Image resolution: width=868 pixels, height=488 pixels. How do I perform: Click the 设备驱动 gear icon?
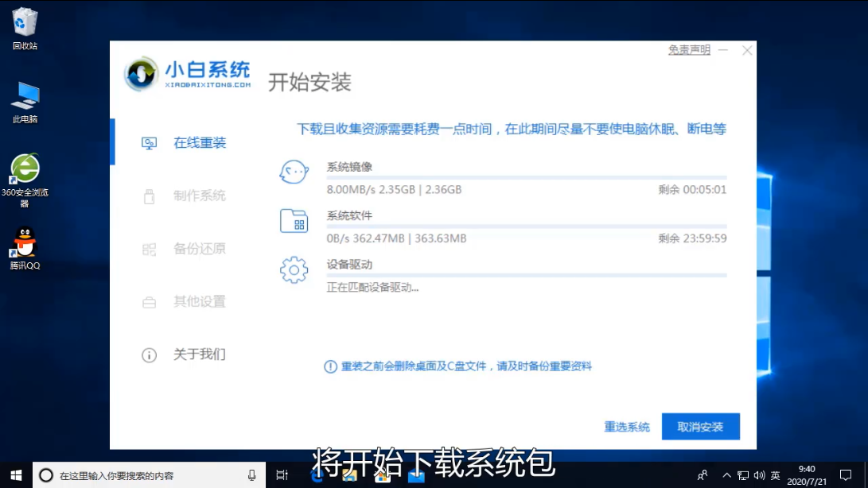294,270
